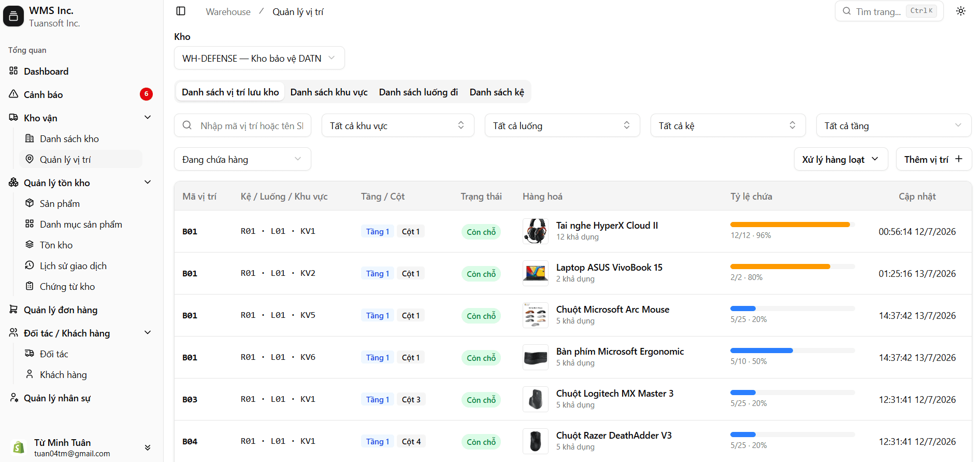Open Tìm trang search button
980x462 pixels.
tap(889, 11)
